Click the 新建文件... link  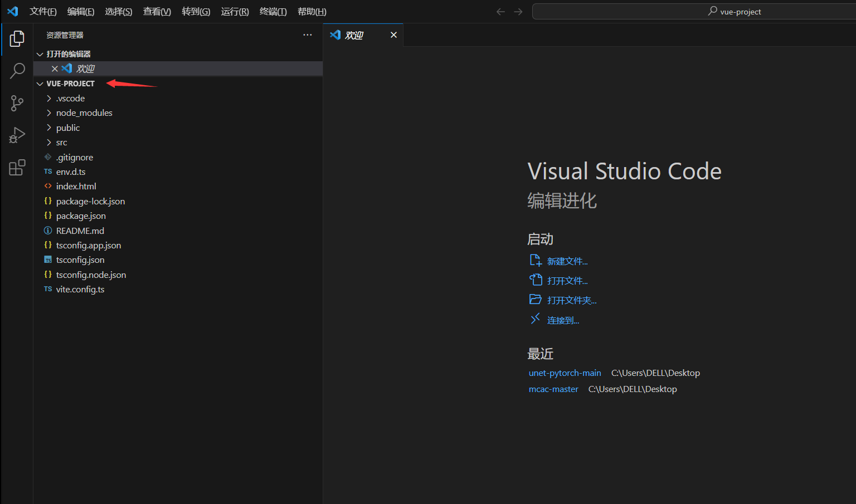(567, 261)
